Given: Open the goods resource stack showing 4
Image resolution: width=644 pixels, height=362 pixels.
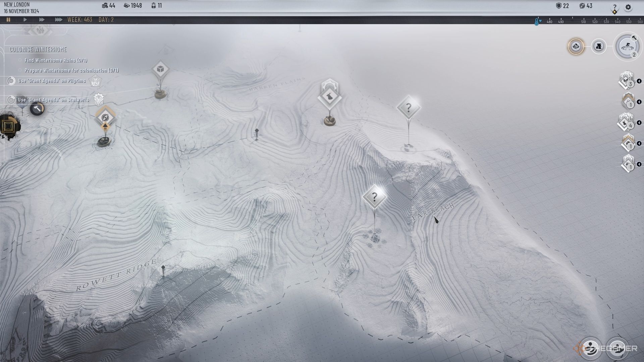Looking at the screenshot, I should [626, 122].
